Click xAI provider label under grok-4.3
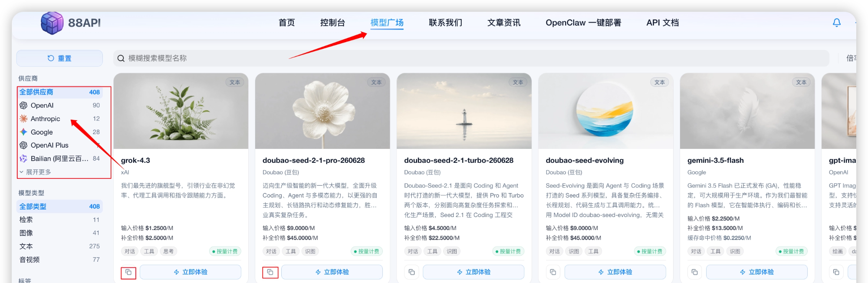This screenshot has width=868, height=283. (125, 172)
